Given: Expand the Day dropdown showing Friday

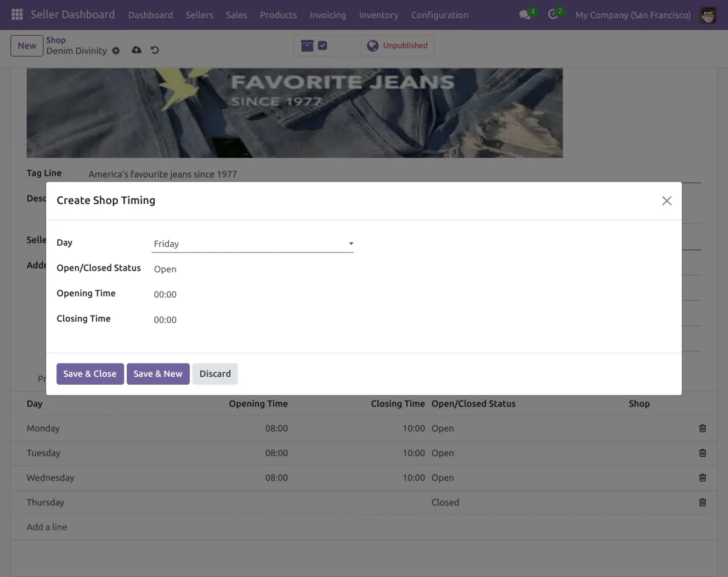Looking at the screenshot, I should [351, 243].
